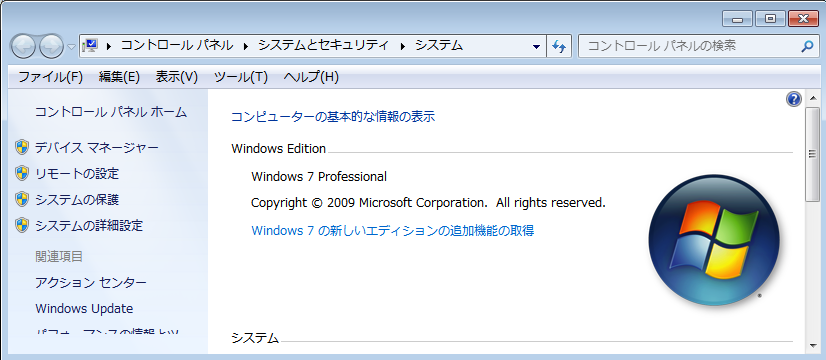
Task: Click the magnifier search icon
Action: tap(807, 46)
